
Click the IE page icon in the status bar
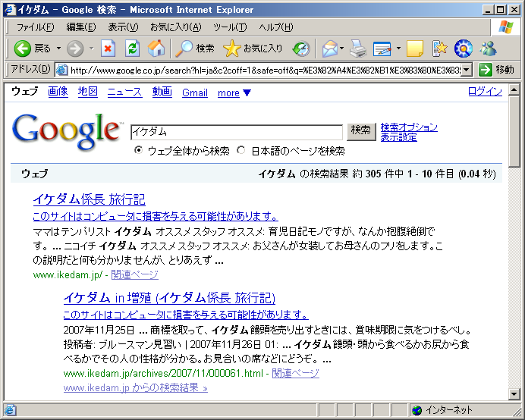click(10, 410)
